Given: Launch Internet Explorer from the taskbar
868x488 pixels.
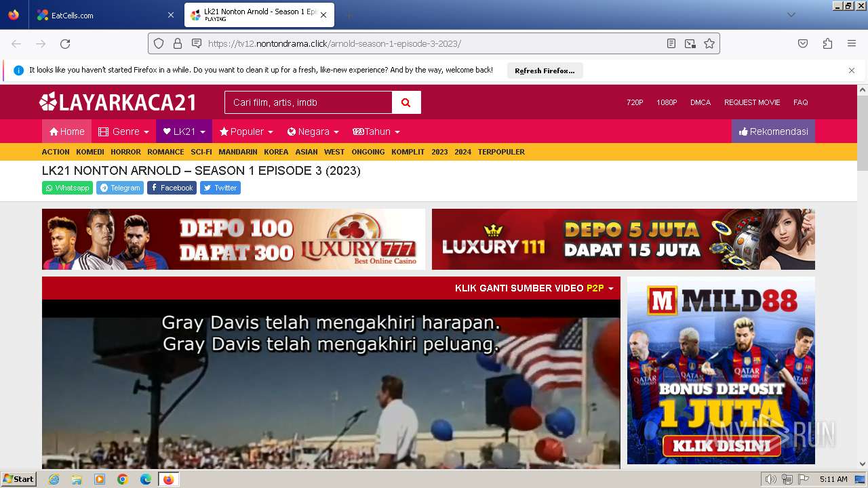Looking at the screenshot, I should click(54, 479).
